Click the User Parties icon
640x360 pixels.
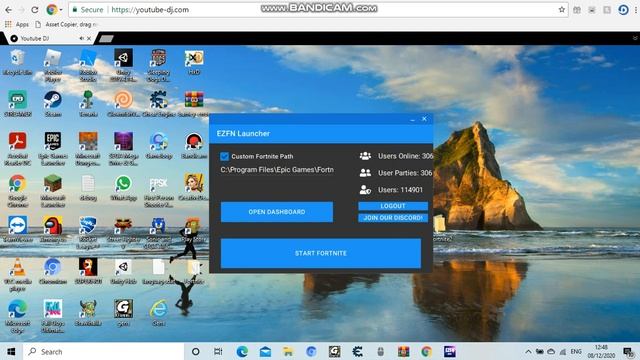[365, 173]
